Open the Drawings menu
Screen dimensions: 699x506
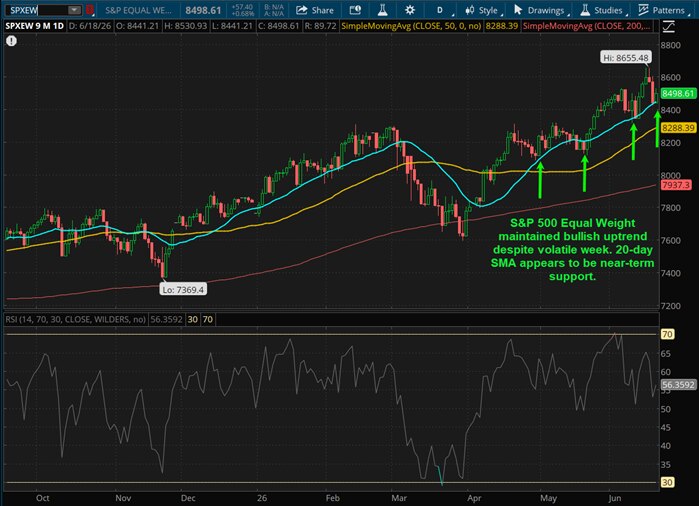(x=540, y=10)
